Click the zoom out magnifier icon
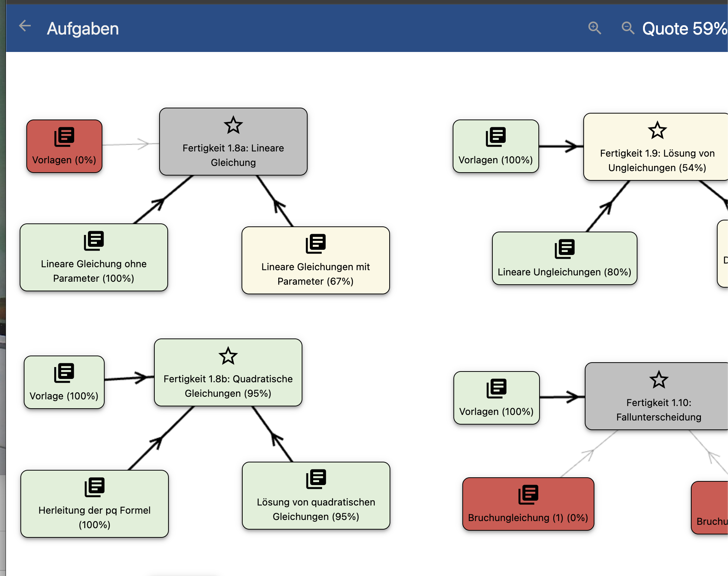Screen dimensions: 728x576 click(x=628, y=28)
